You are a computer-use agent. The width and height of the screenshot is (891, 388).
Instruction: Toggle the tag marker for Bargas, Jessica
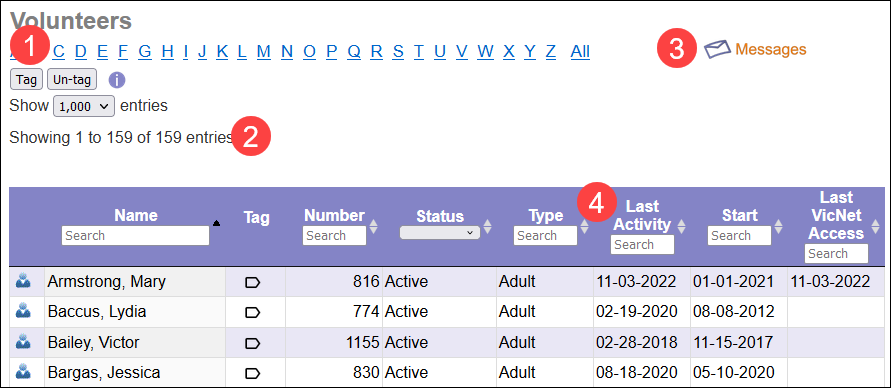(x=252, y=373)
